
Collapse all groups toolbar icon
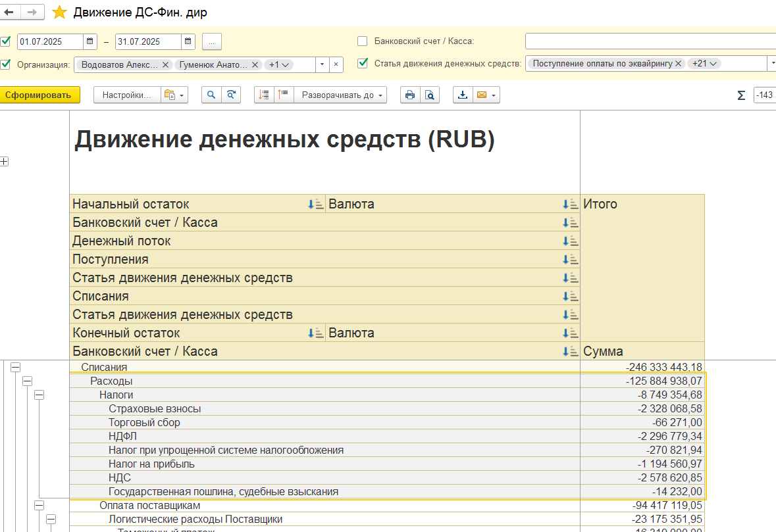[283, 95]
